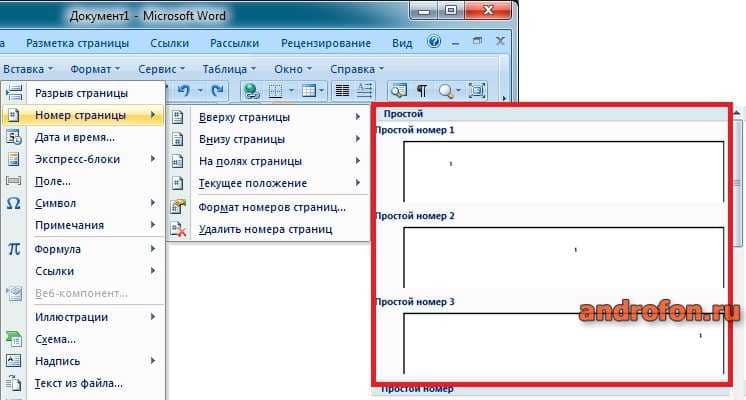Image resolution: width=746 pixels, height=400 pixels.
Task: Choose the Схема menu entry
Action: [83, 339]
